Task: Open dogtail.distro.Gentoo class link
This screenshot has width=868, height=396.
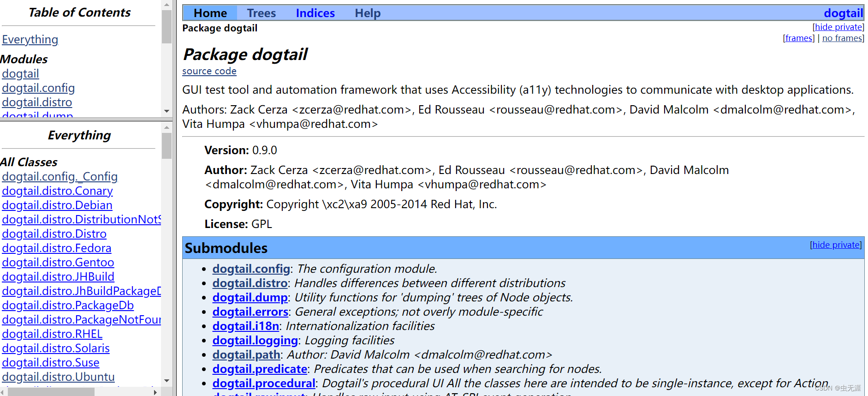Action: (58, 263)
